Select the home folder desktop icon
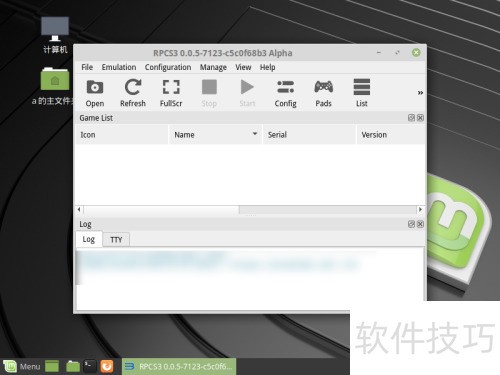500x375 pixels. pos(54,86)
